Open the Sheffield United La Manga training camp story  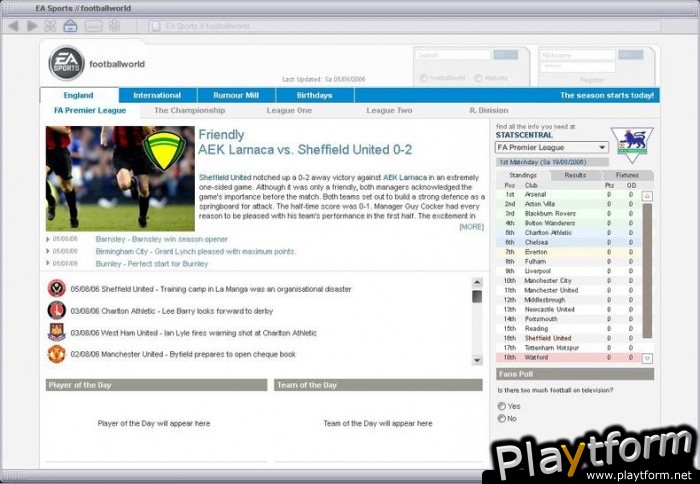[x=211, y=289]
